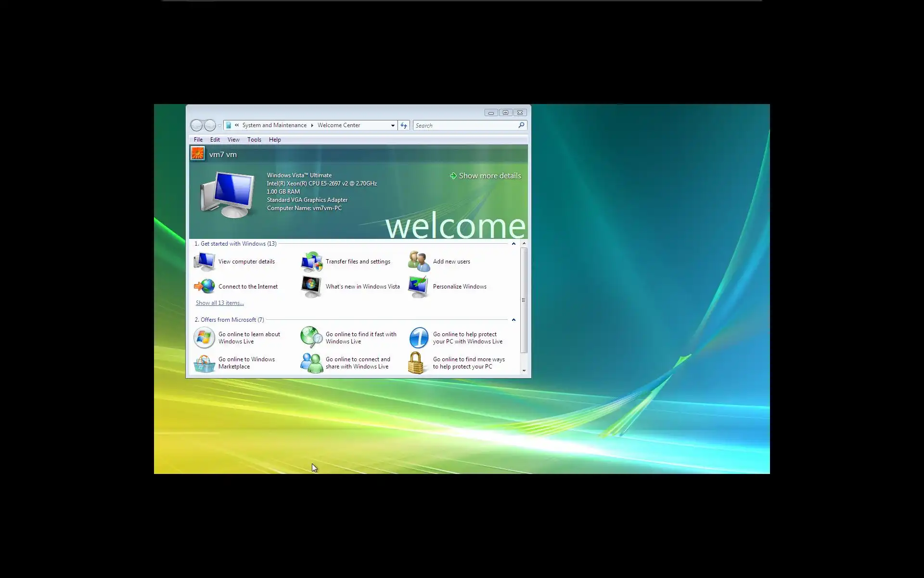Viewport: 924px width, 578px height.
Task: Click the padlock protect your PC icon
Action: click(x=416, y=363)
